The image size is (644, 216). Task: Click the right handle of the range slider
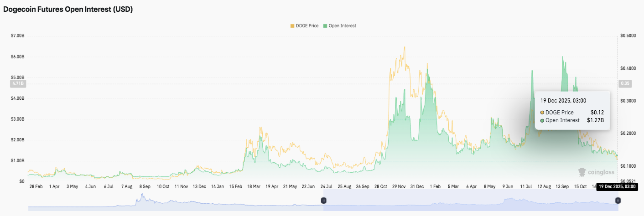tap(618, 200)
